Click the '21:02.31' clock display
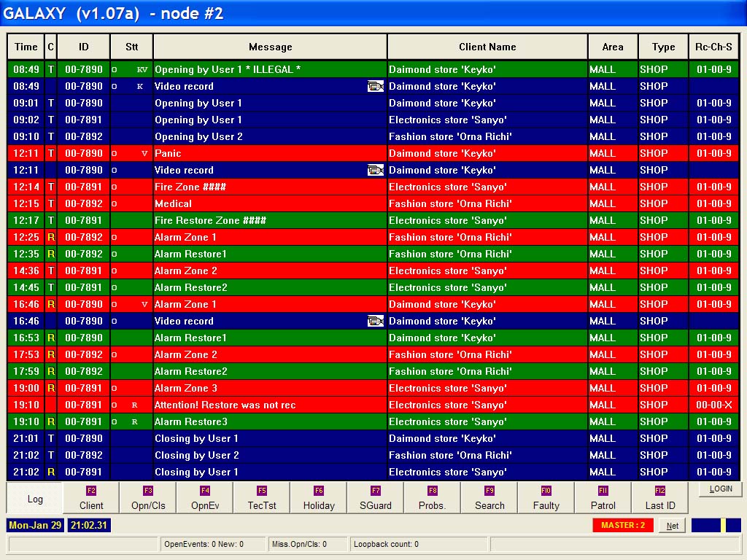The height and width of the screenshot is (560, 747). click(x=89, y=525)
